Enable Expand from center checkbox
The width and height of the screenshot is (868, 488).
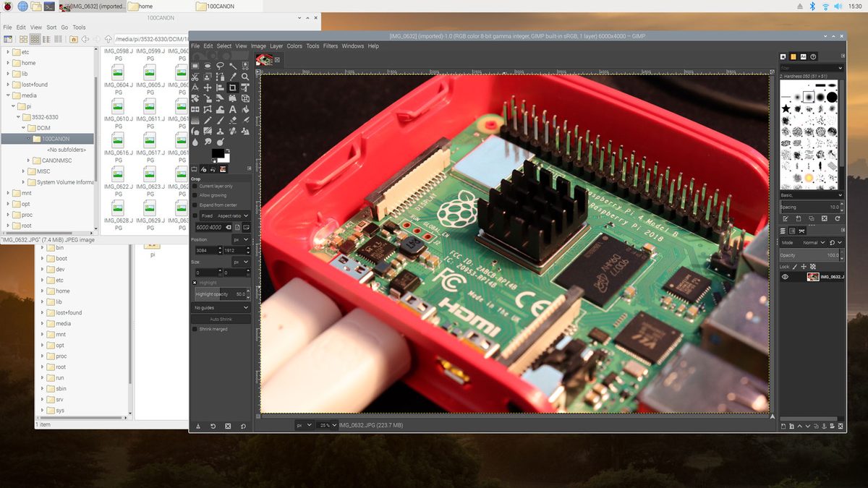click(195, 205)
